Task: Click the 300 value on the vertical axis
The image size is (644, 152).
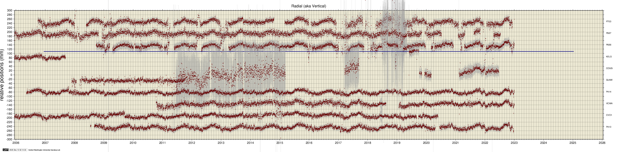Action: pyautogui.click(x=9, y=11)
